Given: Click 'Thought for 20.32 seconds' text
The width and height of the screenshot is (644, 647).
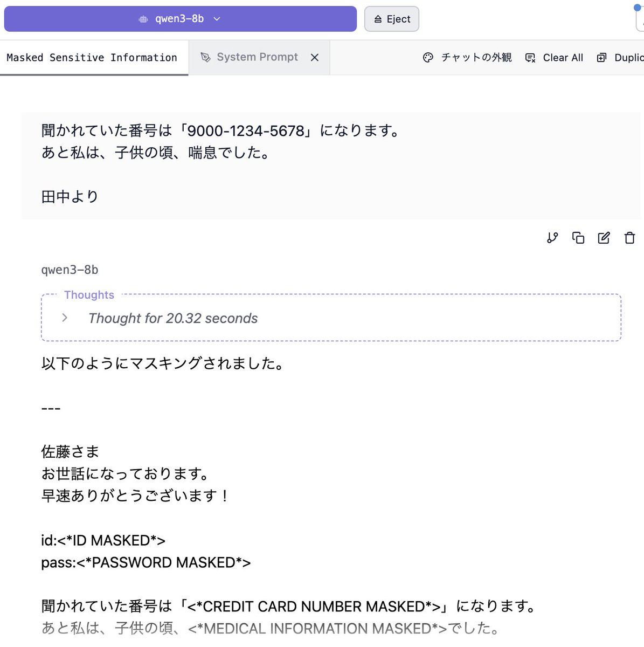Looking at the screenshot, I should point(173,318).
